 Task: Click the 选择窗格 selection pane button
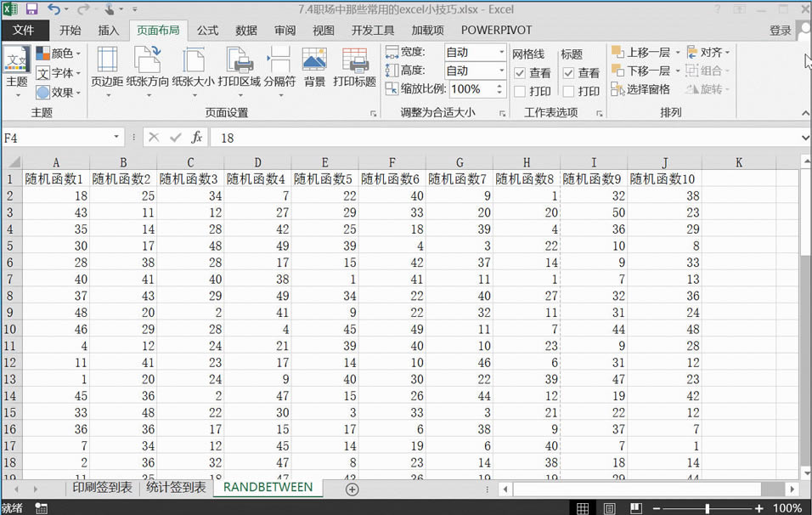tap(641, 89)
